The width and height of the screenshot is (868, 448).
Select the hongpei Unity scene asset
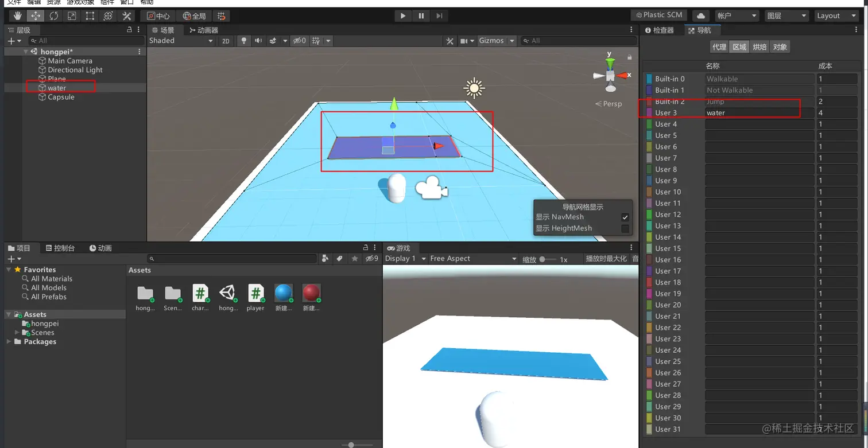tap(228, 298)
